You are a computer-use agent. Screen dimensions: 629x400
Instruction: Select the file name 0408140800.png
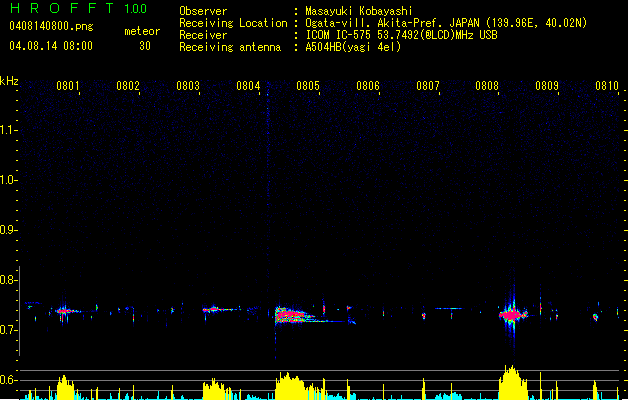coord(51,26)
